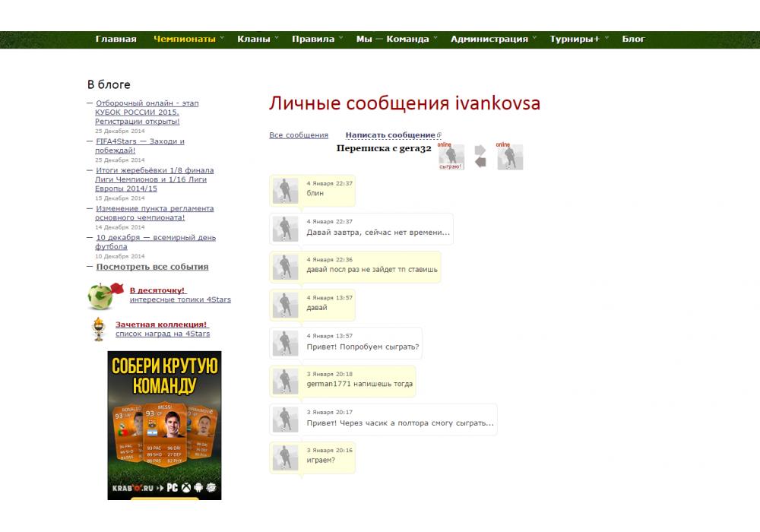
Task: Expand the Турниры+ dropdown menu
Action: 579,39
